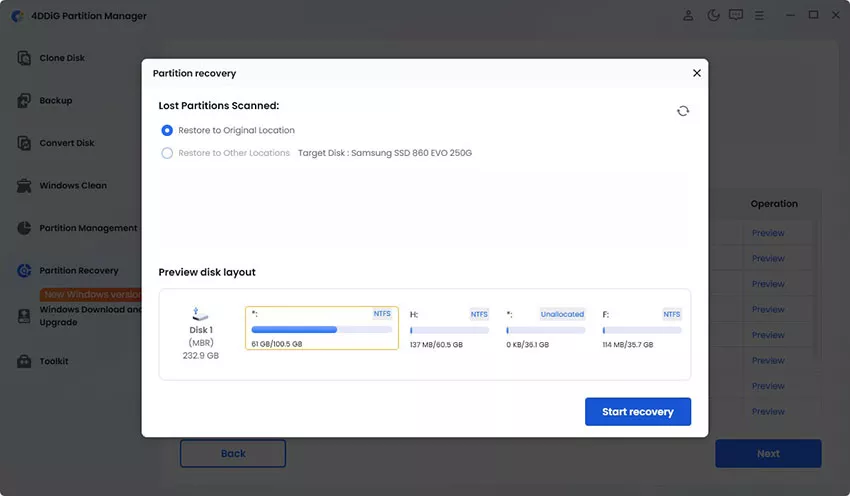Open the user account icon
850x496 pixels.
tap(688, 15)
